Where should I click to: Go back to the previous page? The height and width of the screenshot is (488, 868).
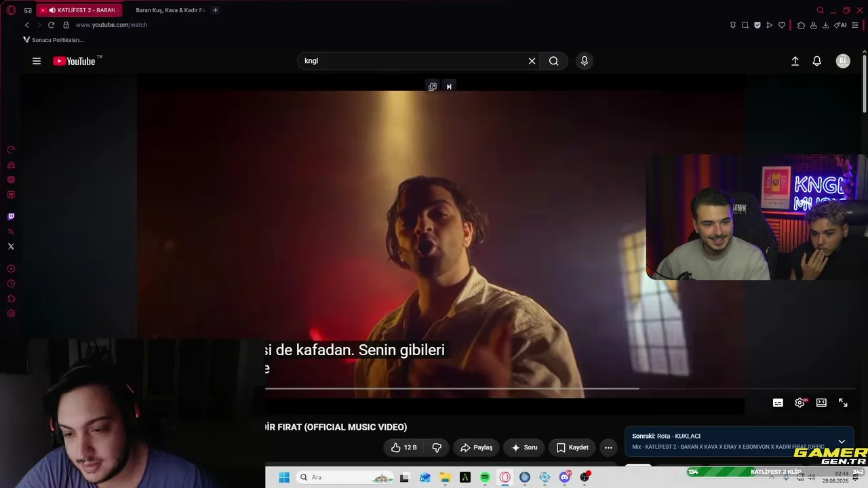click(x=27, y=25)
